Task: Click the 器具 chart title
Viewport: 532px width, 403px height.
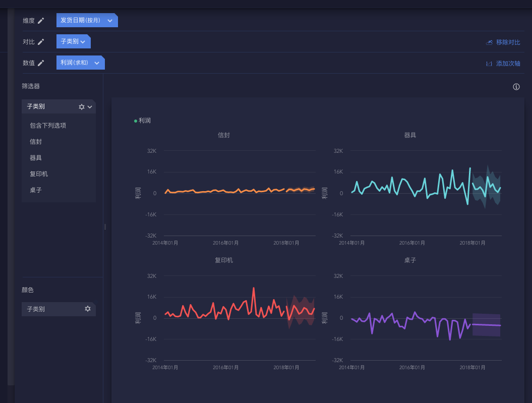Action: (x=410, y=135)
